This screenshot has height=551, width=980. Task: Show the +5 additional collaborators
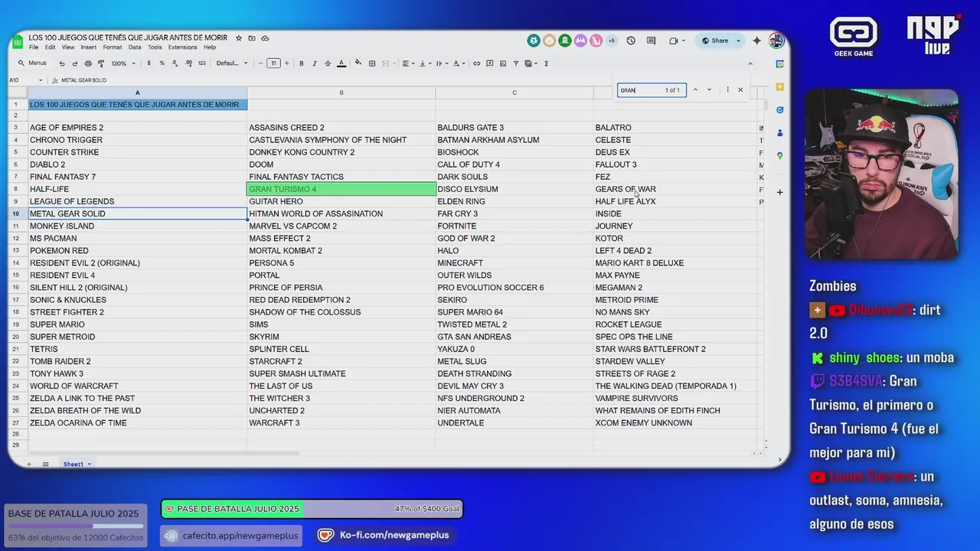611,41
